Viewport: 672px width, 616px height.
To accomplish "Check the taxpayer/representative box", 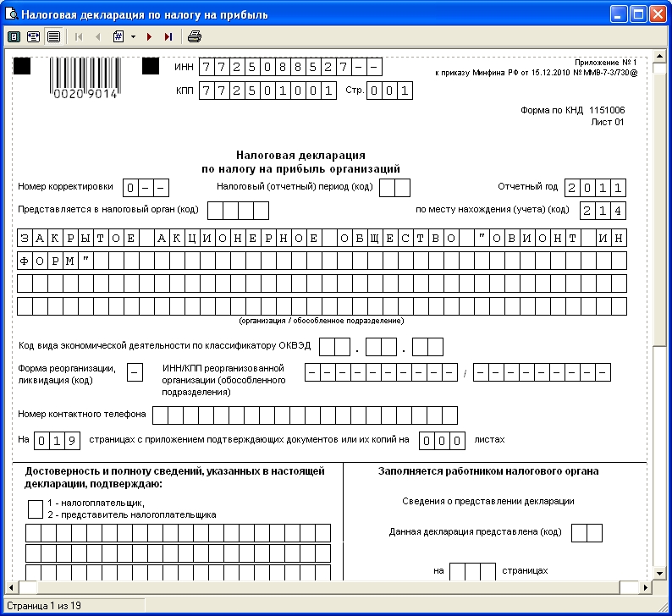I will pyautogui.click(x=35, y=509).
